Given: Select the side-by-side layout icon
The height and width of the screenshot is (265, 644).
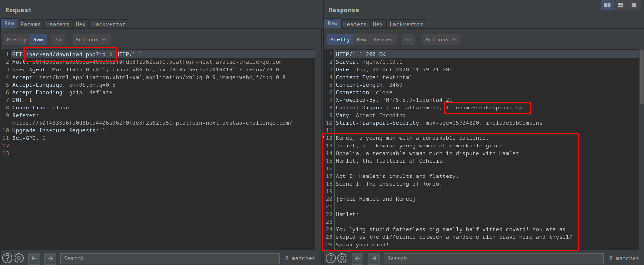Looking at the screenshot, I should [x=607, y=5].
